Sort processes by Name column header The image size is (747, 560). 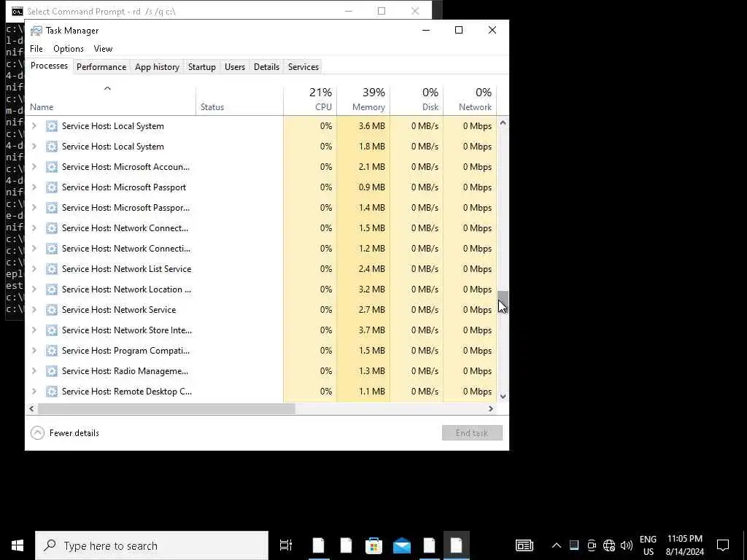click(111, 99)
